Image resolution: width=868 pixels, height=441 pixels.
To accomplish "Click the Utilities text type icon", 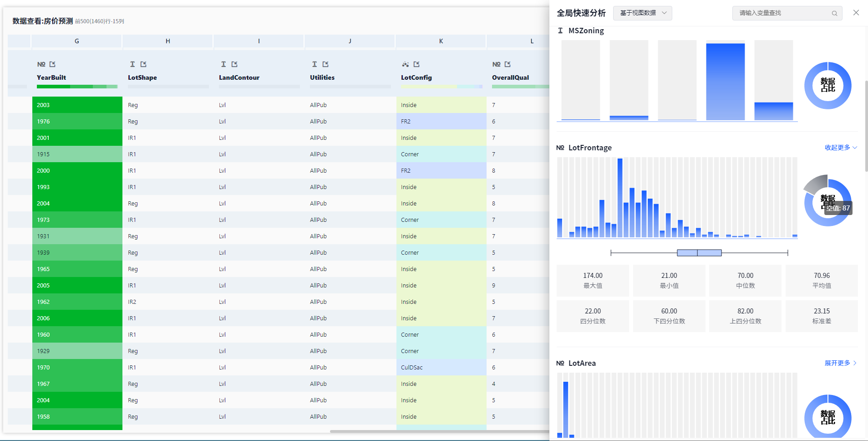I will (315, 64).
